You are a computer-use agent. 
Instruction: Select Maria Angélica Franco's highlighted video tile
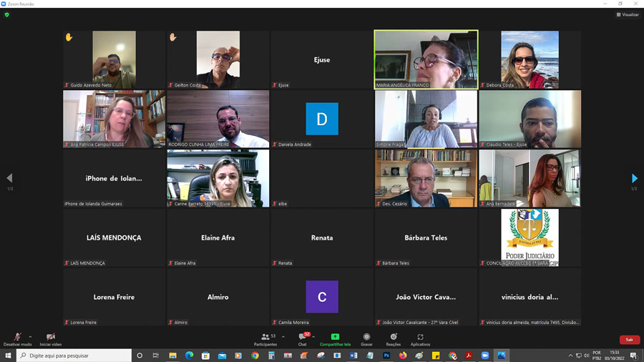pyautogui.click(x=426, y=59)
